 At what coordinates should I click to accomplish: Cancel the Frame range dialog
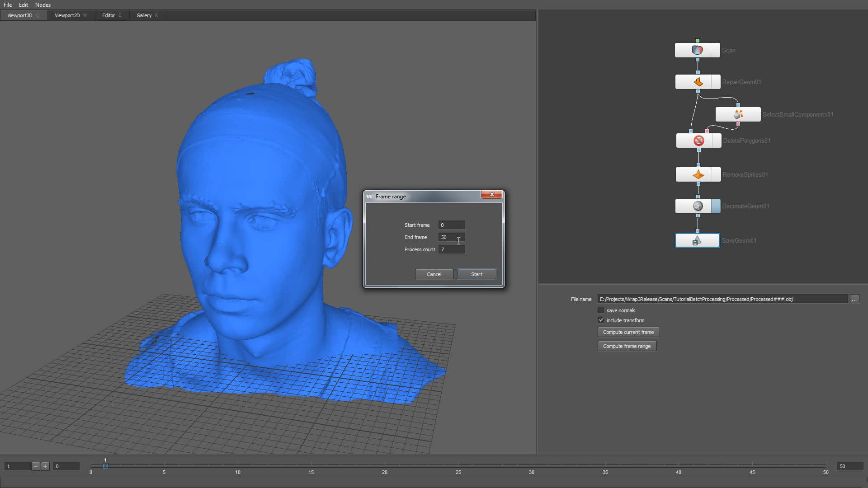click(x=434, y=274)
